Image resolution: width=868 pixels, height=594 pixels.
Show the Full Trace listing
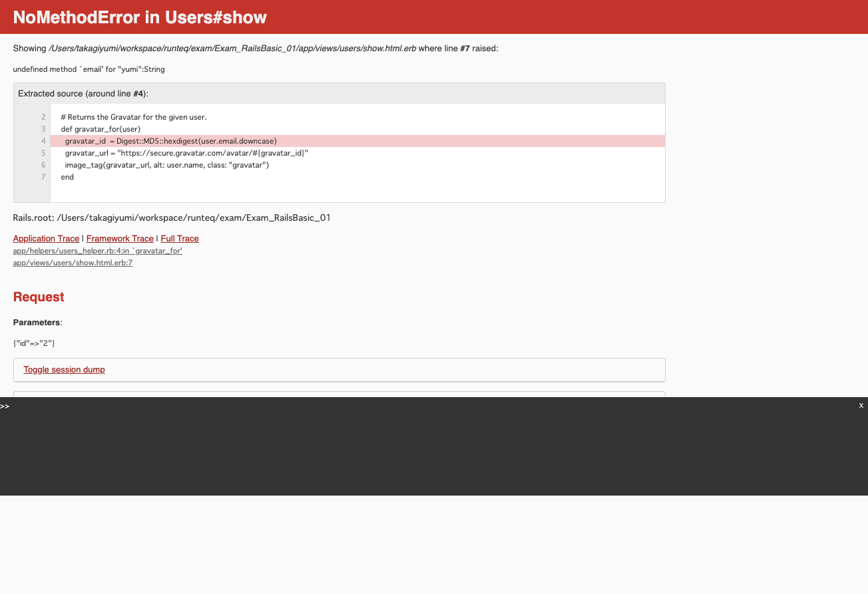(180, 238)
